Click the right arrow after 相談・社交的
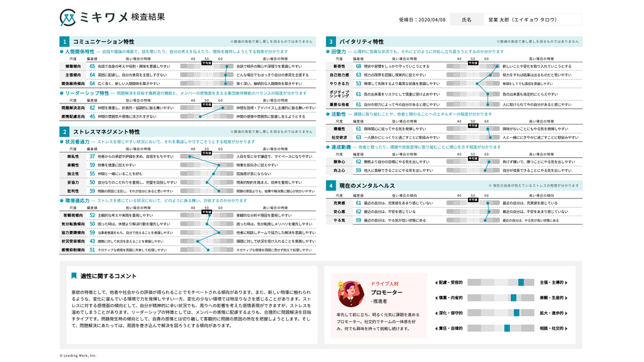Viewport: 644px width, 362px height. click(x=567, y=328)
